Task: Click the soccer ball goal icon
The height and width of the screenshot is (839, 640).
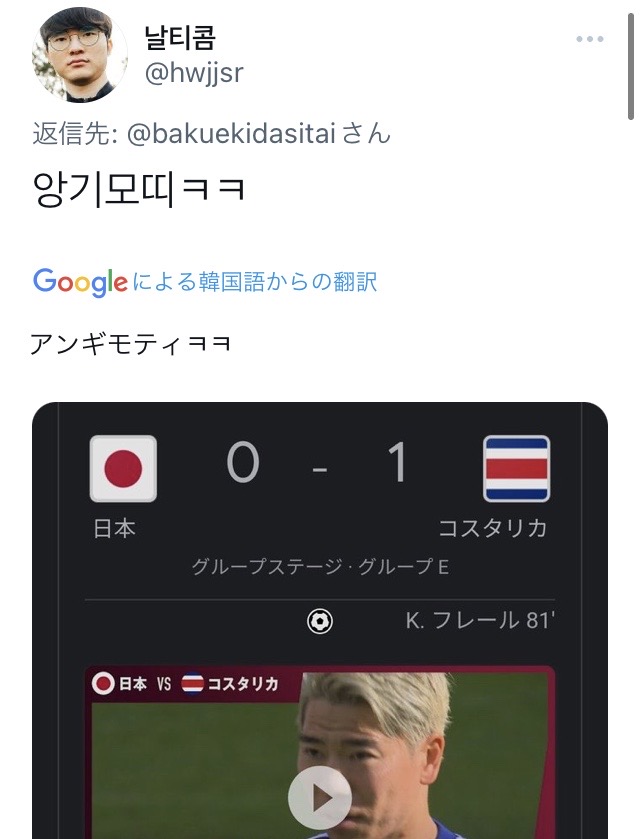Action: 320,622
